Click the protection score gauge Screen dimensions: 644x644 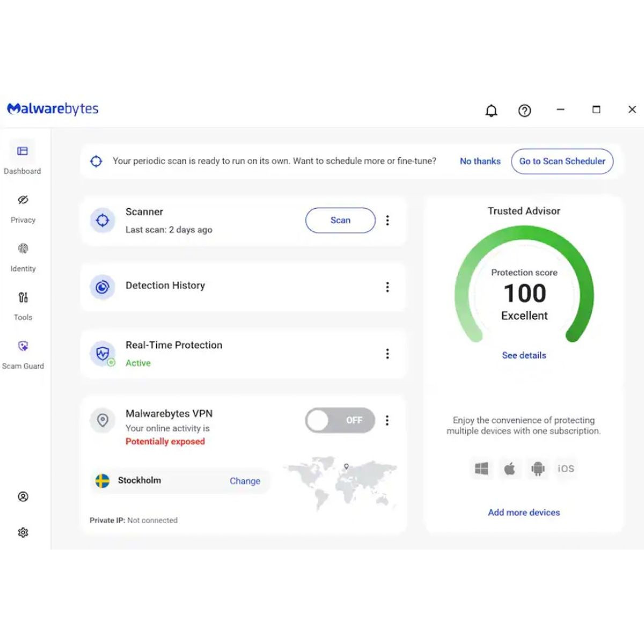(524, 284)
